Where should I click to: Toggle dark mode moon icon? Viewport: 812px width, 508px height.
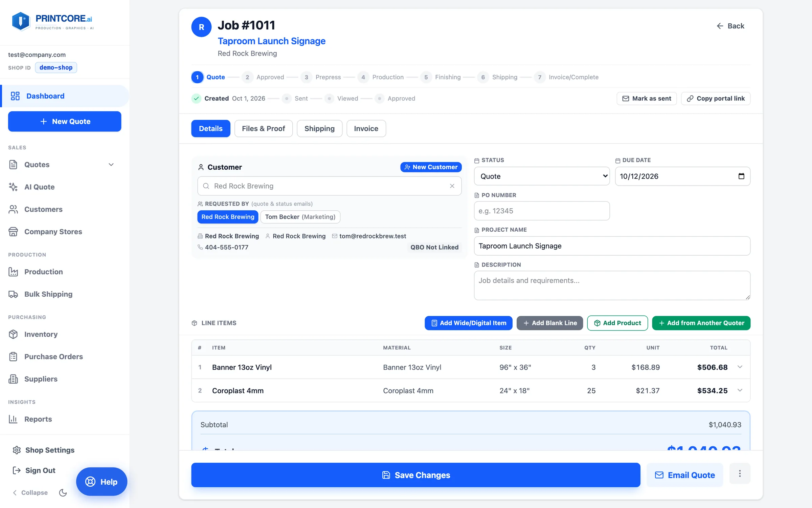[63, 492]
